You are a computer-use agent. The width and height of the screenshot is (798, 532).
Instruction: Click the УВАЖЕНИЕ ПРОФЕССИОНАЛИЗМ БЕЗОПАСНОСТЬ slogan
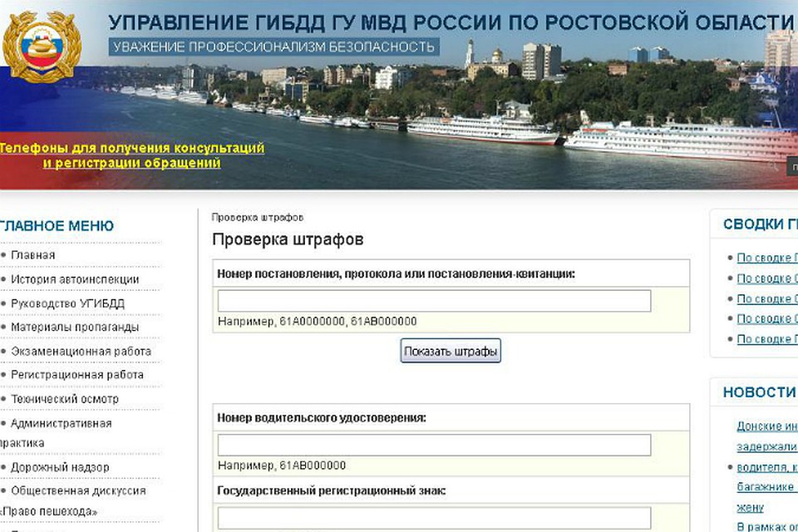tap(273, 47)
